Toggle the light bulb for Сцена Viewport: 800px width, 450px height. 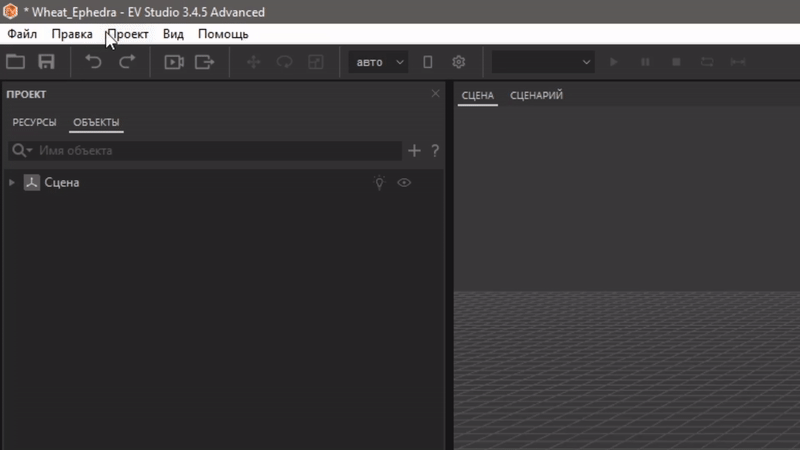pos(379,183)
